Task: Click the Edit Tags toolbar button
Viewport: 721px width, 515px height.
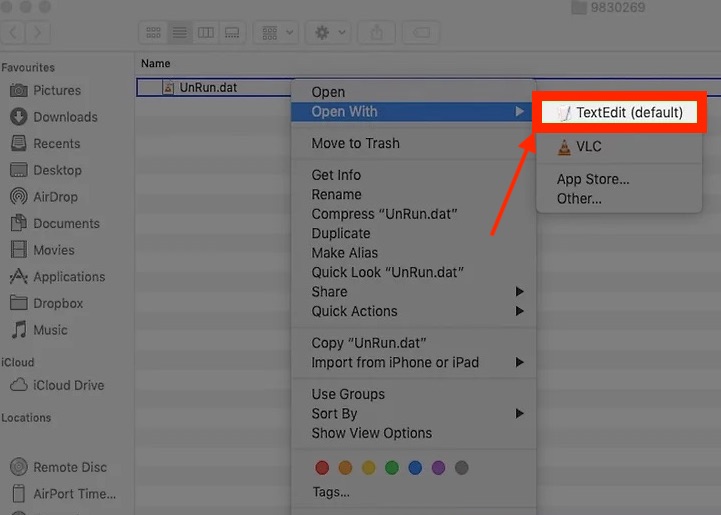Action: click(x=421, y=33)
